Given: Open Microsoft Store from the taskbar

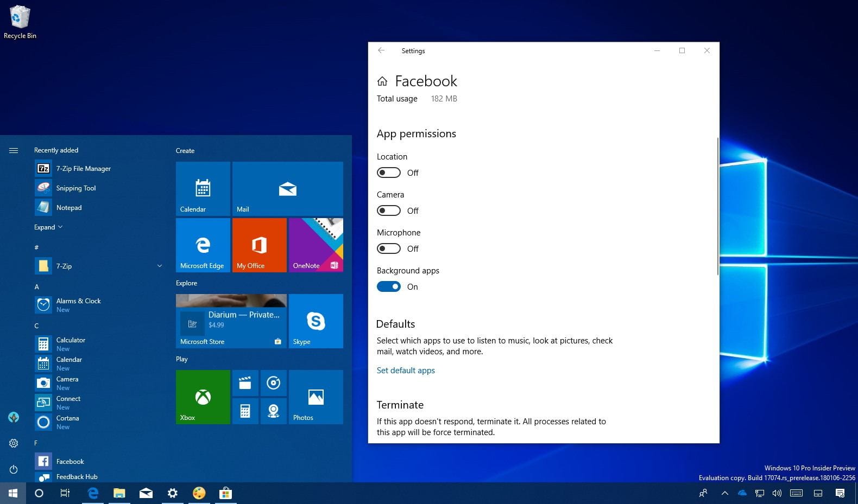Looking at the screenshot, I should point(225,493).
